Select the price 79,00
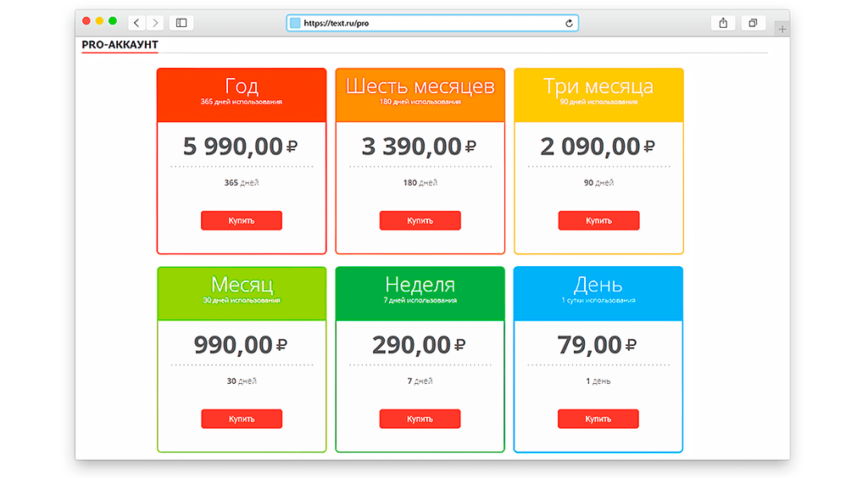Screen dimensions: 868x478 (x=597, y=345)
